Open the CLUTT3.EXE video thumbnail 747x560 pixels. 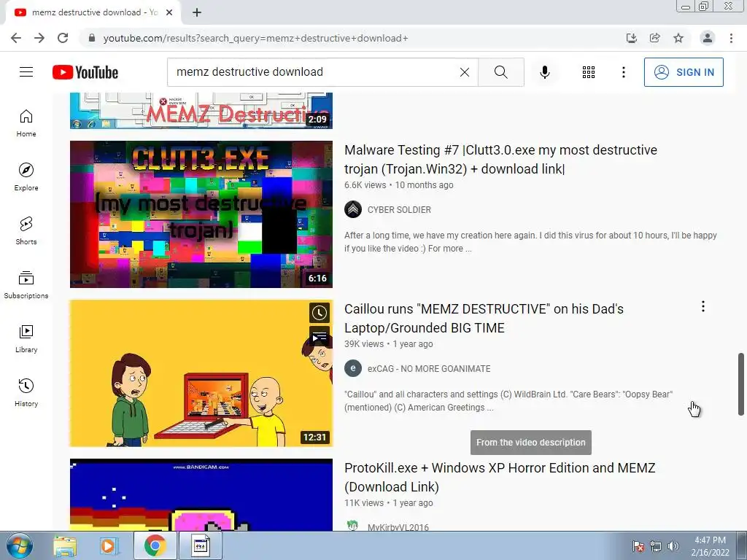[201, 214]
